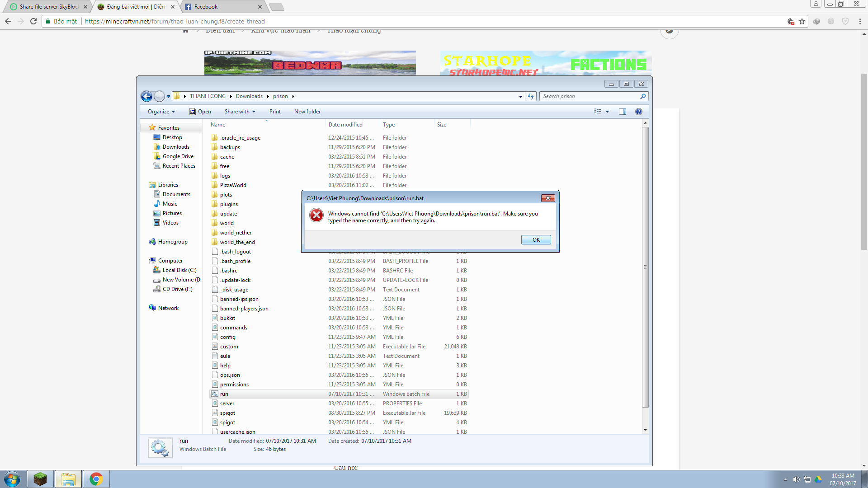Open Local Disk (C:) in sidebar
The image size is (868, 488).
pos(179,270)
